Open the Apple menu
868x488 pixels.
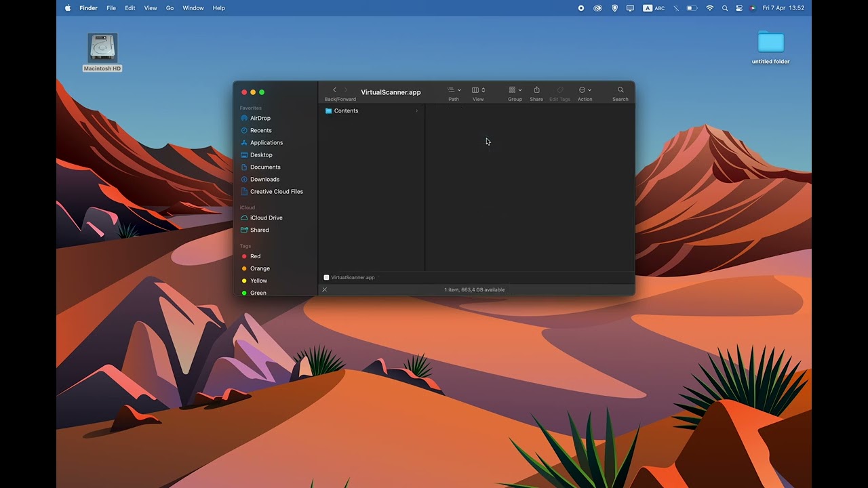point(68,8)
